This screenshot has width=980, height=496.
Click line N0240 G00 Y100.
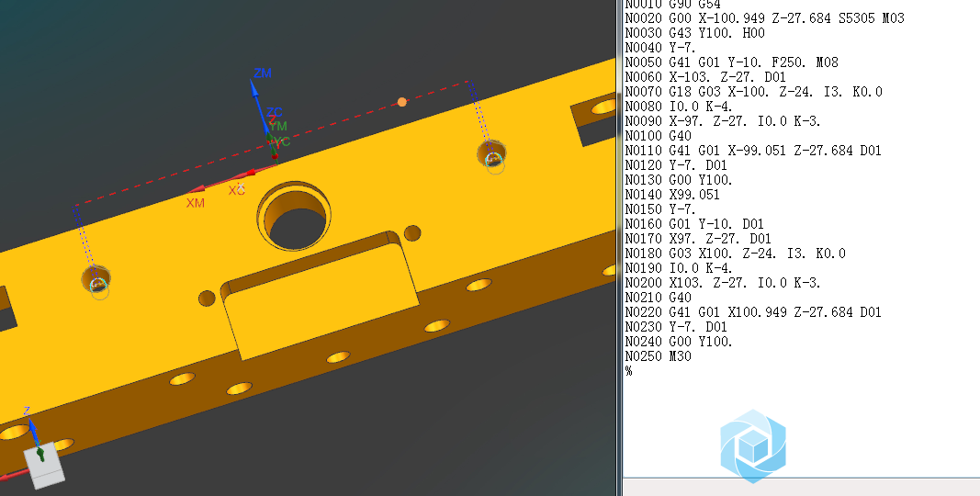coord(679,341)
